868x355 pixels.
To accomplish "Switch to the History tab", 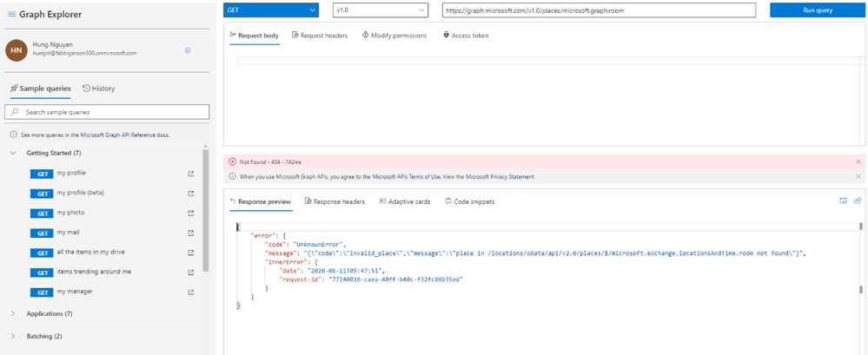I will pyautogui.click(x=99, y=89).
